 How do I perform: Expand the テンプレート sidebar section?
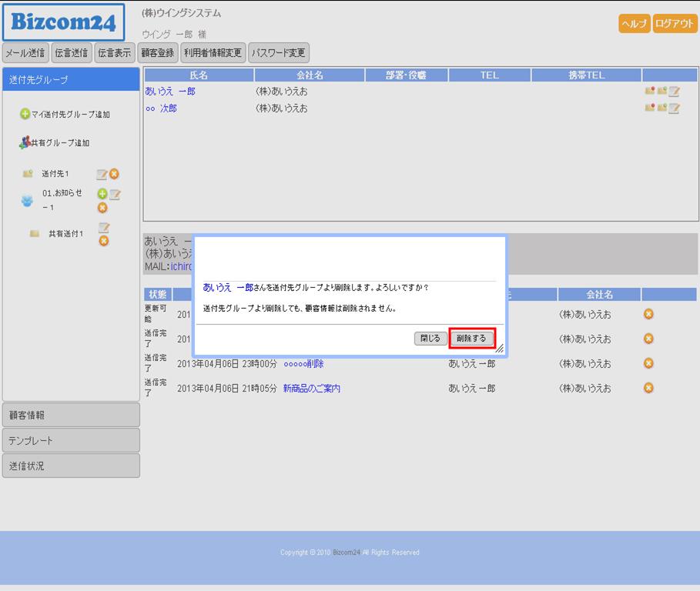click(71, 440)
